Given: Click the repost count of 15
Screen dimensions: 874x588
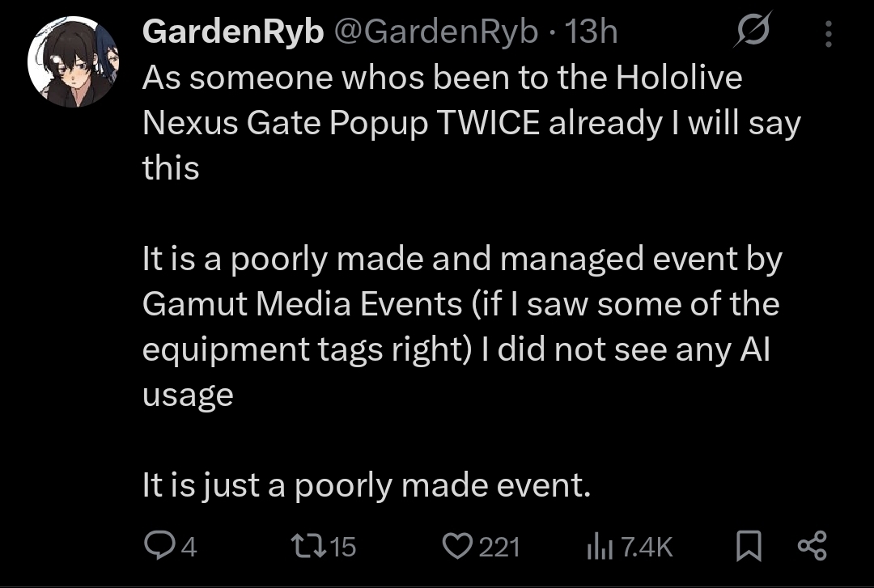Looking at the screenshot, I should coord(343,548).
